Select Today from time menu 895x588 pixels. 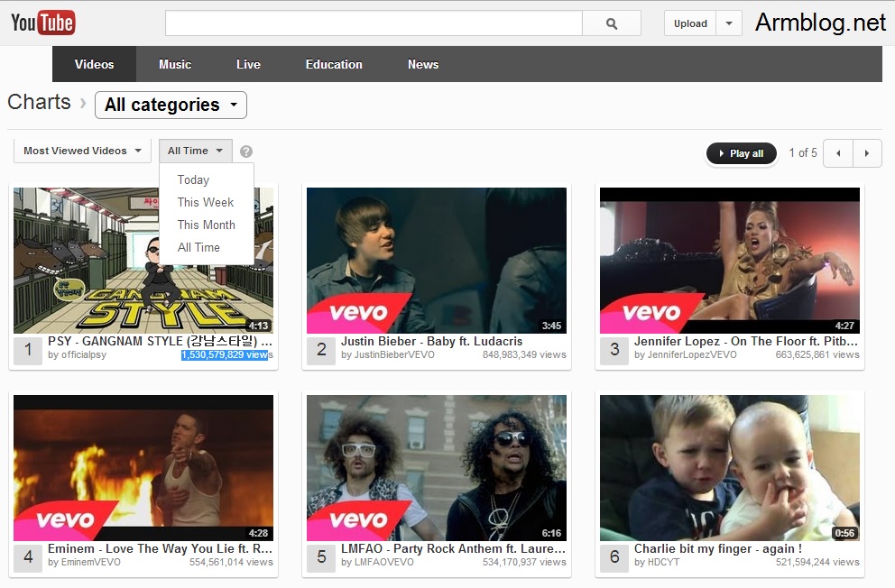193,179
